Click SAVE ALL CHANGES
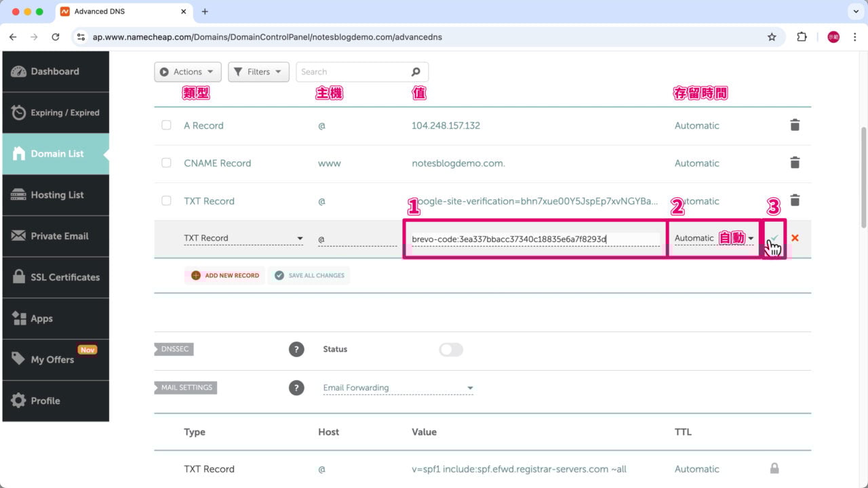Viewport: 868px width, 488px height. (309, 275)
